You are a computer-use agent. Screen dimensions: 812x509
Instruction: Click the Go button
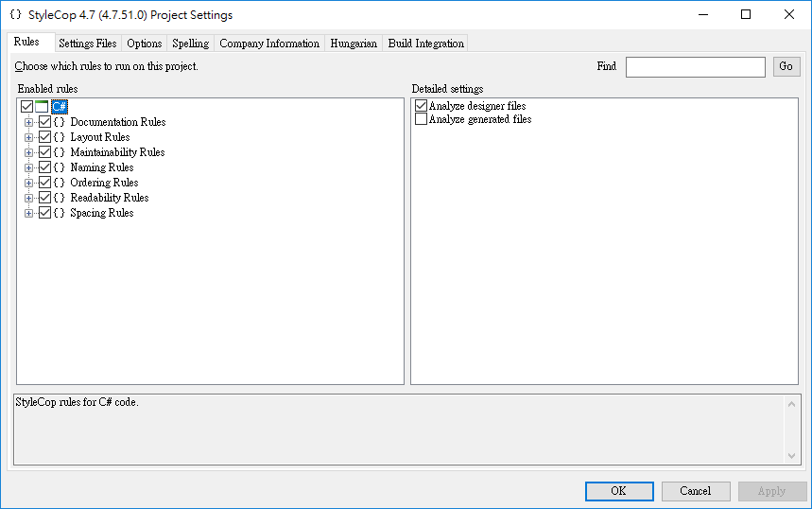click(786, 66)
